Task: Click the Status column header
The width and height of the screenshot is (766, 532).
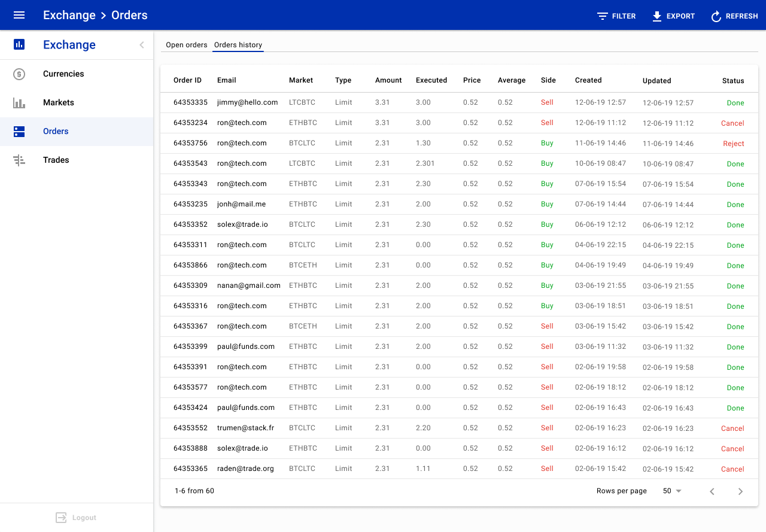Action: point(733,81)
